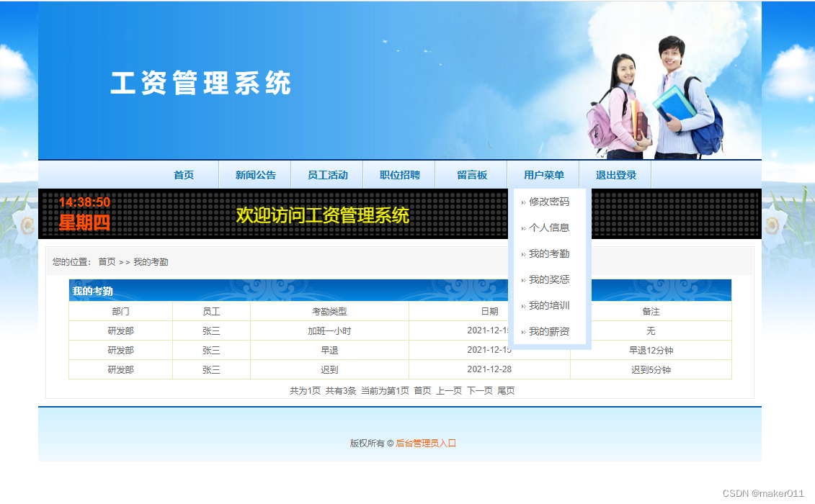Click the 备注 column header

point(651,311)
